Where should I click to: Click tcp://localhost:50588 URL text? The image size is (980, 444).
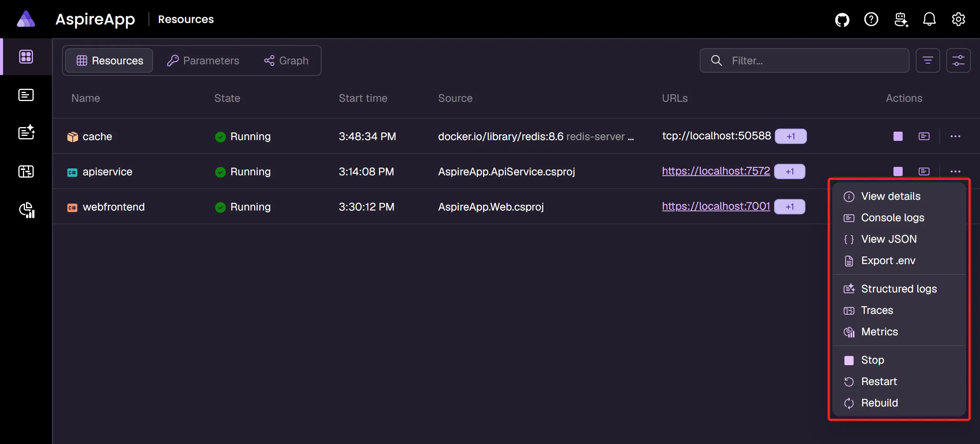716,136
